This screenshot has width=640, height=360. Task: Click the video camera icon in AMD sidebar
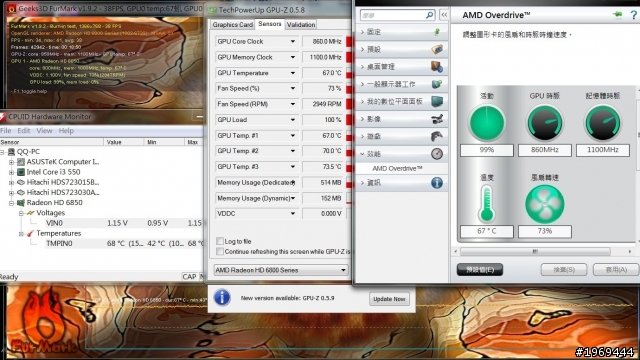(x=437, y=119)
